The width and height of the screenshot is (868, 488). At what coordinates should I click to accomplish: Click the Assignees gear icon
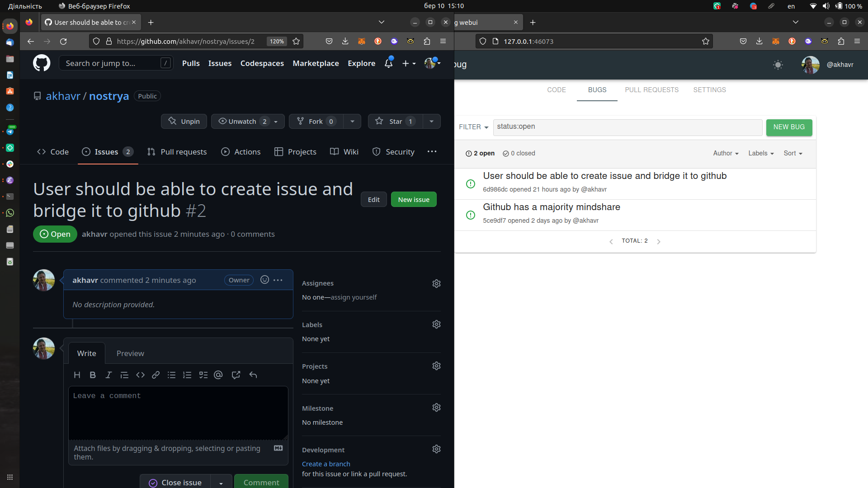tap(436, 284)
